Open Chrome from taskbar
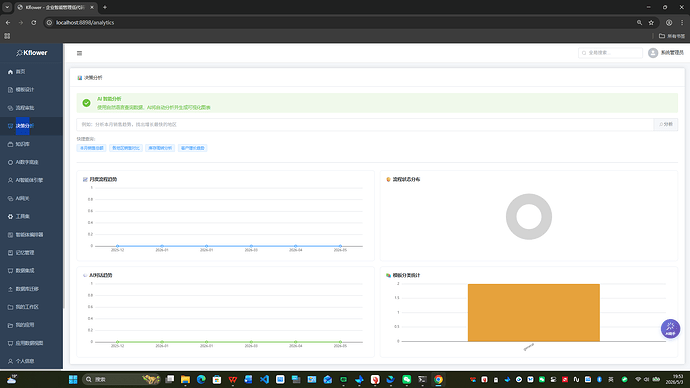 point(438,379)
